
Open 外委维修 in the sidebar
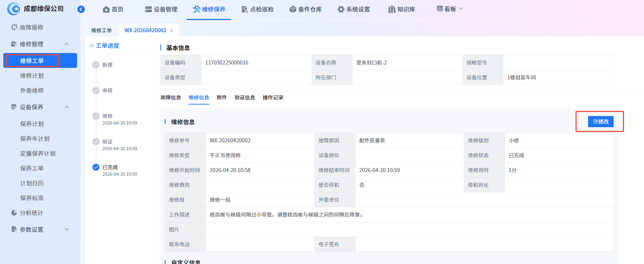(x=32, y=90)
